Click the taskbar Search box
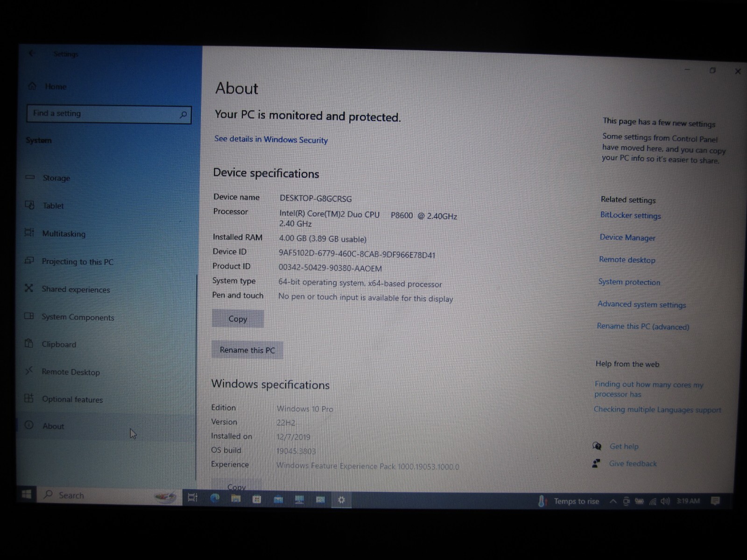This screenshot has width=747, height=560. click(110, 496)
